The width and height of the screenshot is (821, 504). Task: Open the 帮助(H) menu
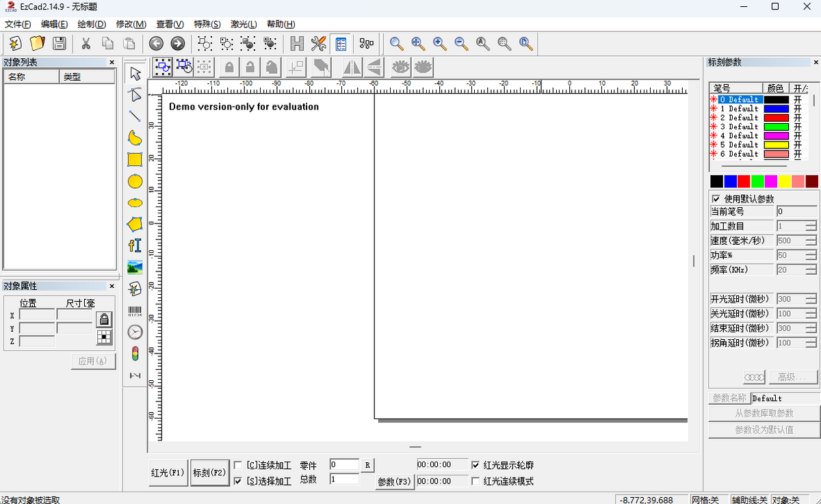(281, 24)
